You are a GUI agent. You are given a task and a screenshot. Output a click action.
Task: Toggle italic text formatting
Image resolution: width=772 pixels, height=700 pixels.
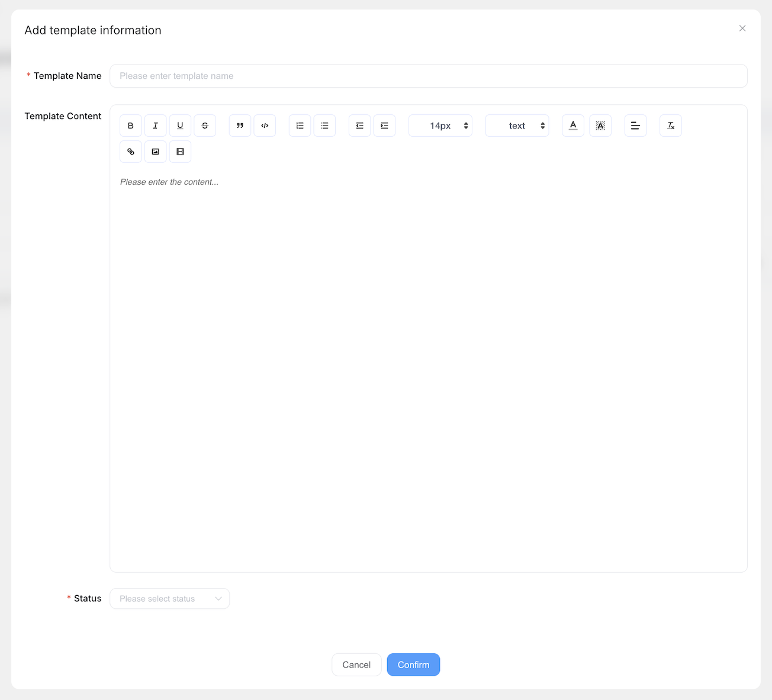[x=156, y=126]
